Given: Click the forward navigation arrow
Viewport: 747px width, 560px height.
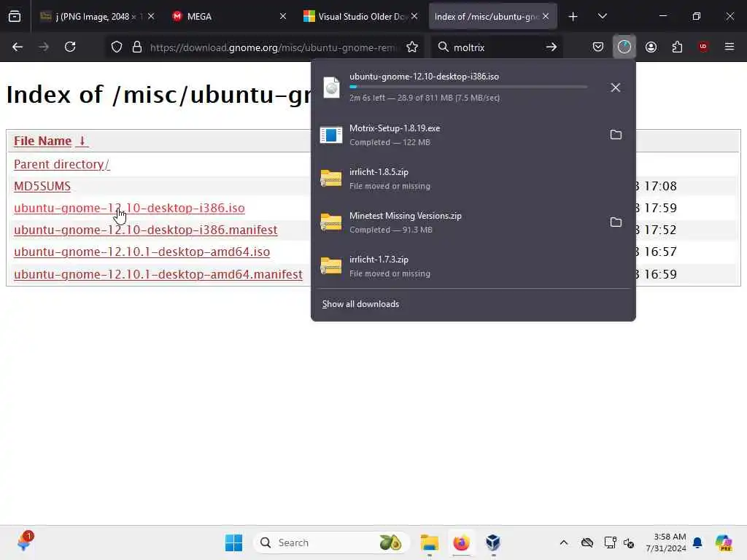Looking at the screenshot, I should point(43,47).
